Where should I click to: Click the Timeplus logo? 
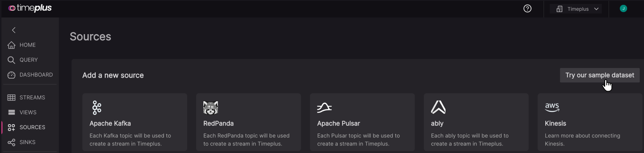pos(30,8)
